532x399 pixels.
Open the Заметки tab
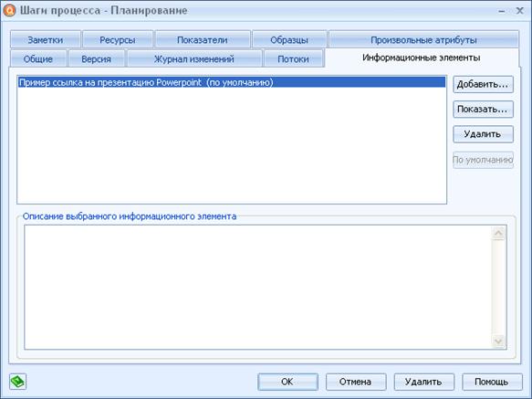(x=46, y=40)
